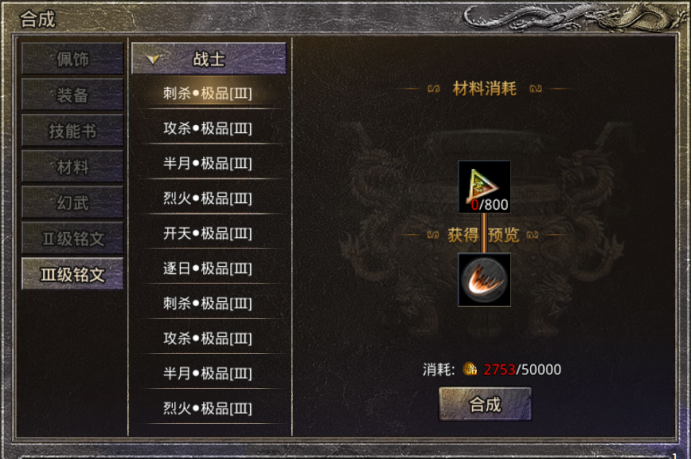
Task: Pick the first 半月•极品[Ⅲ] entry
Action: pyautogui.click(x=209, y=163)
